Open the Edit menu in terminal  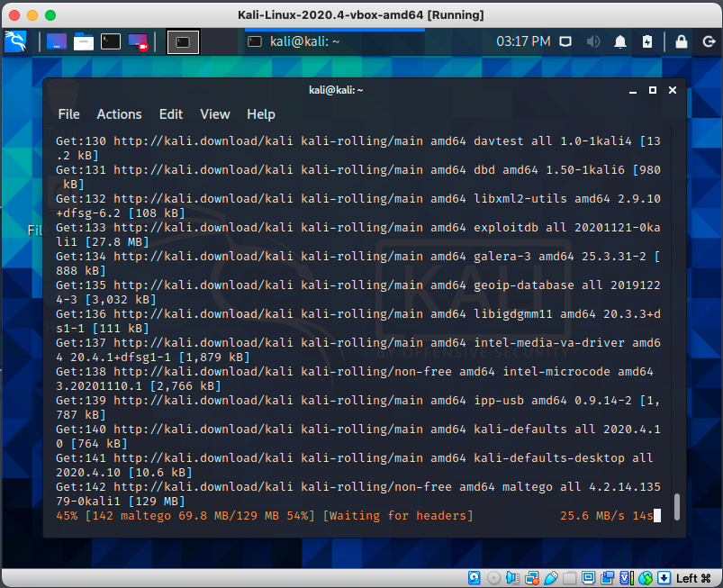pos(171,114)
